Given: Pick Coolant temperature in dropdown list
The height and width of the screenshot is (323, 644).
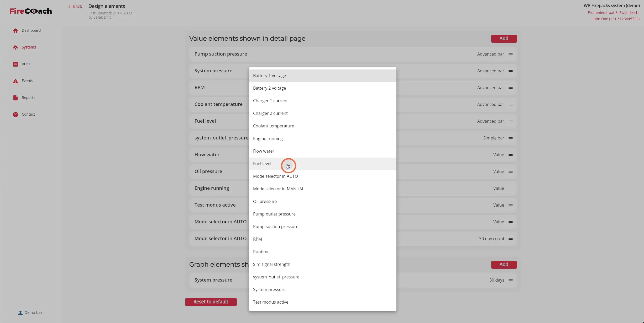Looking at the screenshot, I should (x=322, y=126).
